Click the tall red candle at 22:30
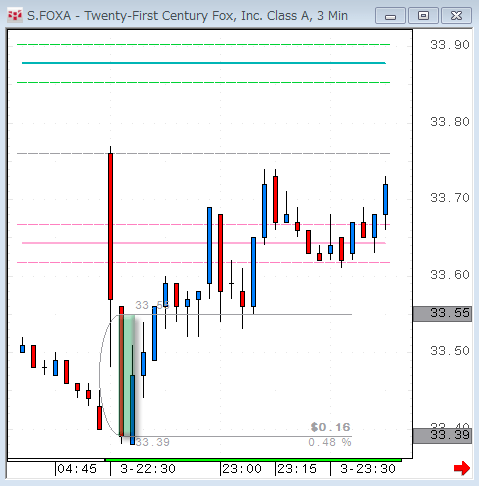Image resolution: width=479 pixels, height=486 pixels. coord(110,226)
